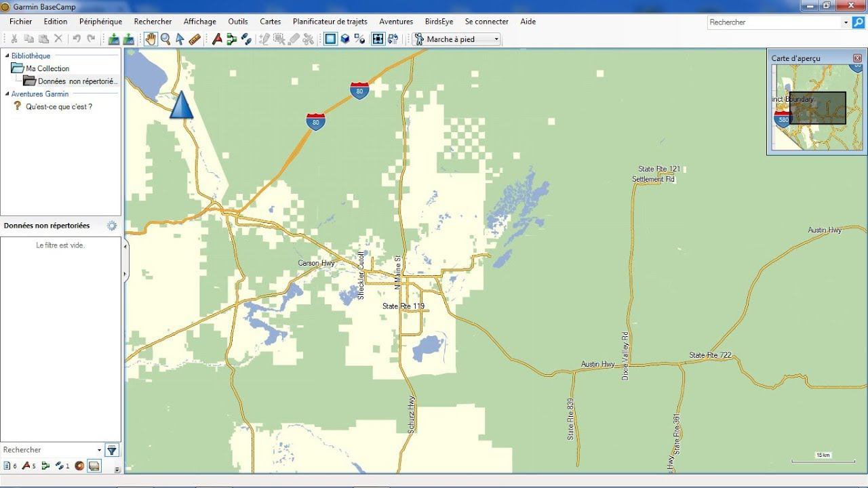Click the new waypoint flag tool
This screenshot has height=488, width=868.
click(217, 39)
